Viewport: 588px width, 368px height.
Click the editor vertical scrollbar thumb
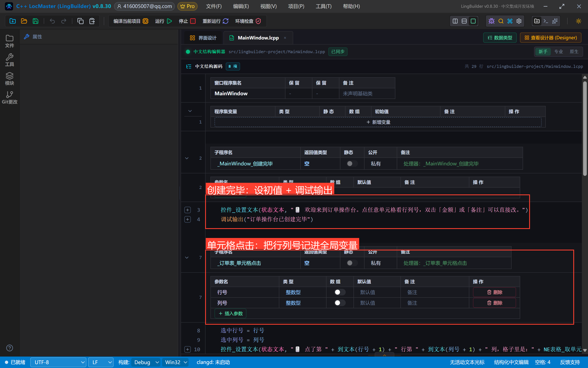click(x=585, y=129)
